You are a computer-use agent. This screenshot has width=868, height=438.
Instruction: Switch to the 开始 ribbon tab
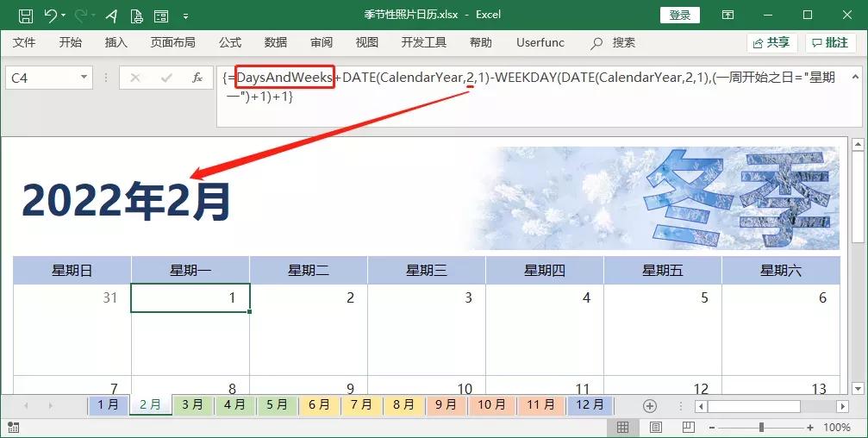(71, 42)
